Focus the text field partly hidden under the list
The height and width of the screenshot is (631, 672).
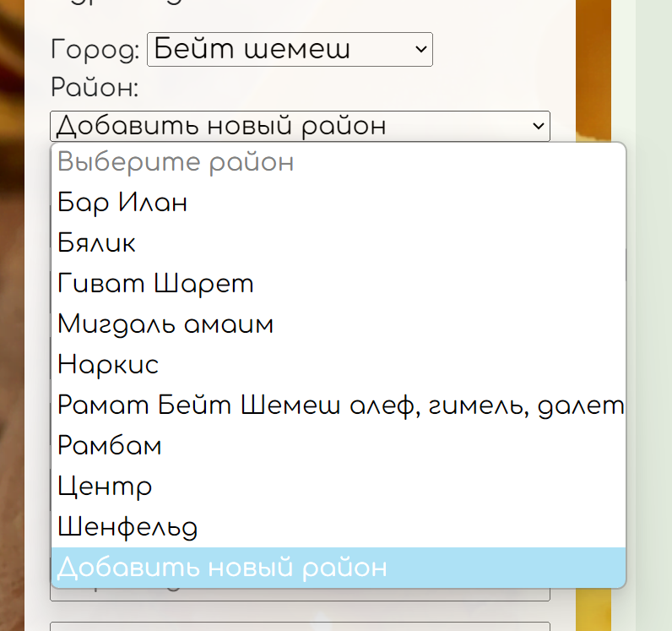tap(300, 595)
